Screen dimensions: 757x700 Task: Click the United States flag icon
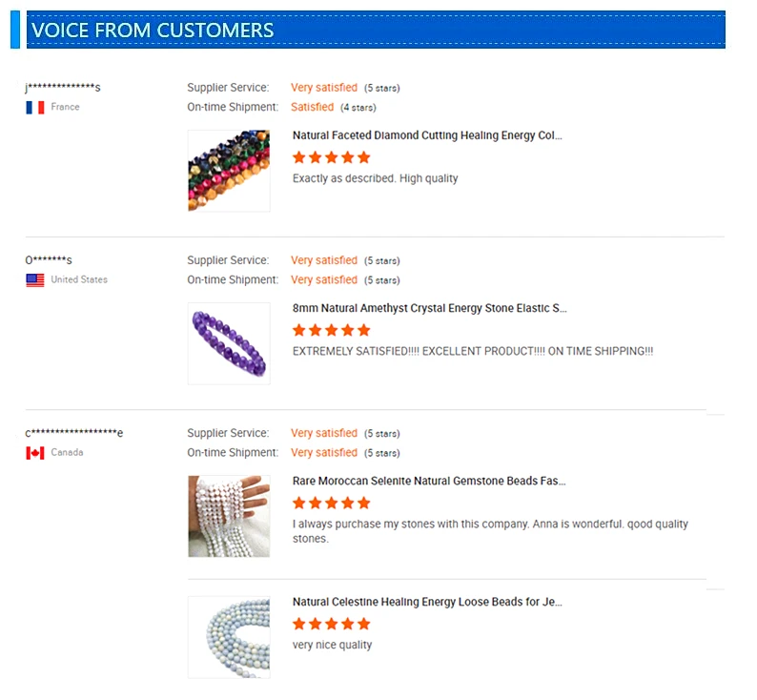click(35, 280)
